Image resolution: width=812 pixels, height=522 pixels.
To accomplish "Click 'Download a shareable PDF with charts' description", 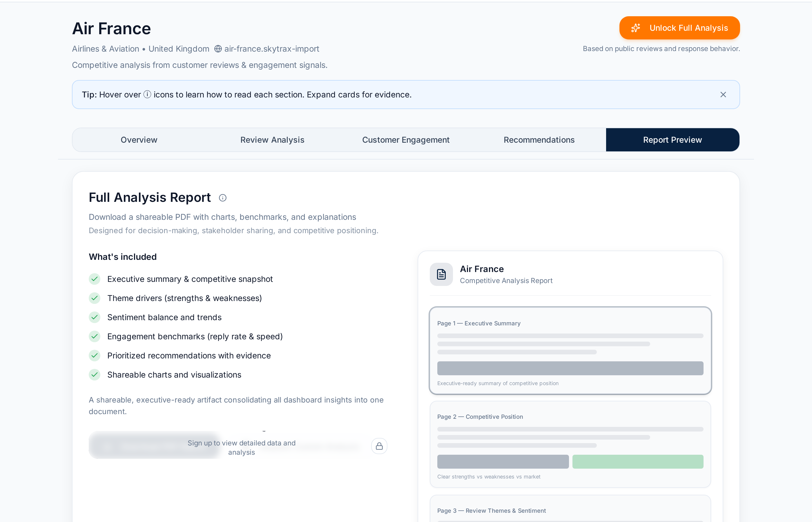I will (222, 217).
